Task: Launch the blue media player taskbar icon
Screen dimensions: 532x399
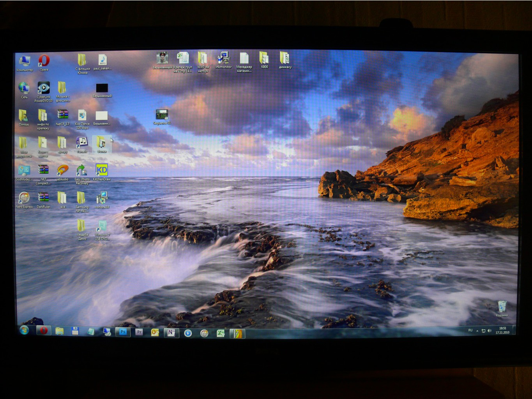Action: [x=188, y=333]
